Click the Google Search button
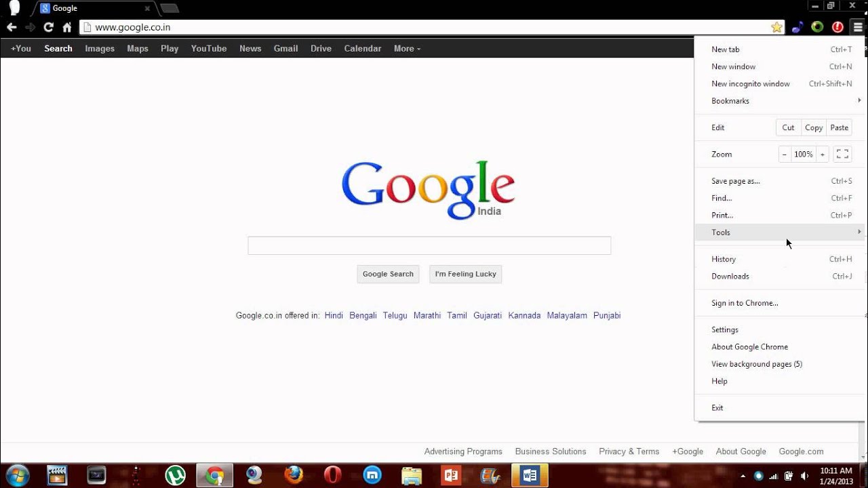Screen dimensions: 868x488 pyautogui.click(x=388, y=274)
